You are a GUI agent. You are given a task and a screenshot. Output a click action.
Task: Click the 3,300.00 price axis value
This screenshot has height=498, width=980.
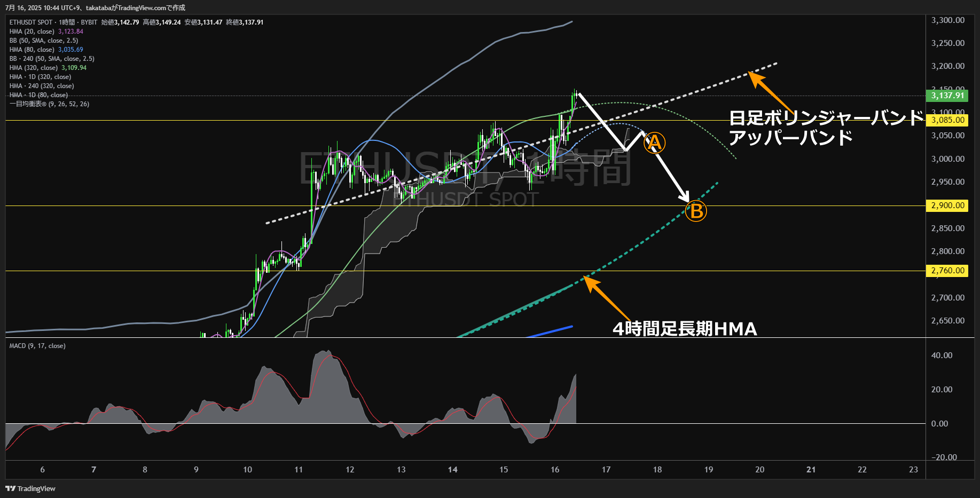pyautogui.click(x=948, y=20)
